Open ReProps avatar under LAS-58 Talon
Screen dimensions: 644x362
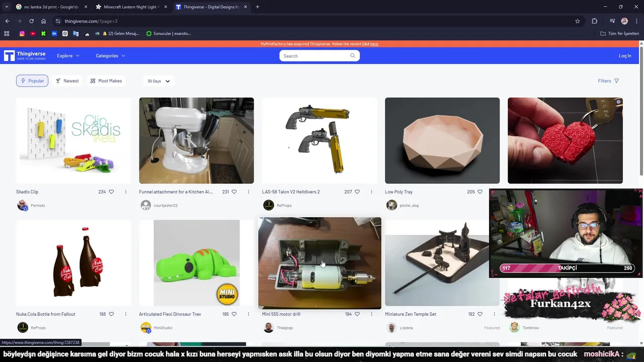(269, 205)
